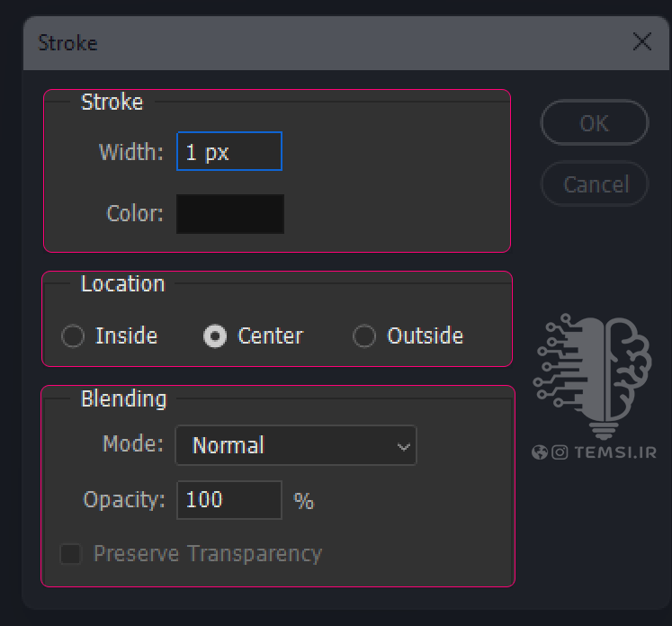Click the globe icon next to TEMSI.IR

coord(540,452)
